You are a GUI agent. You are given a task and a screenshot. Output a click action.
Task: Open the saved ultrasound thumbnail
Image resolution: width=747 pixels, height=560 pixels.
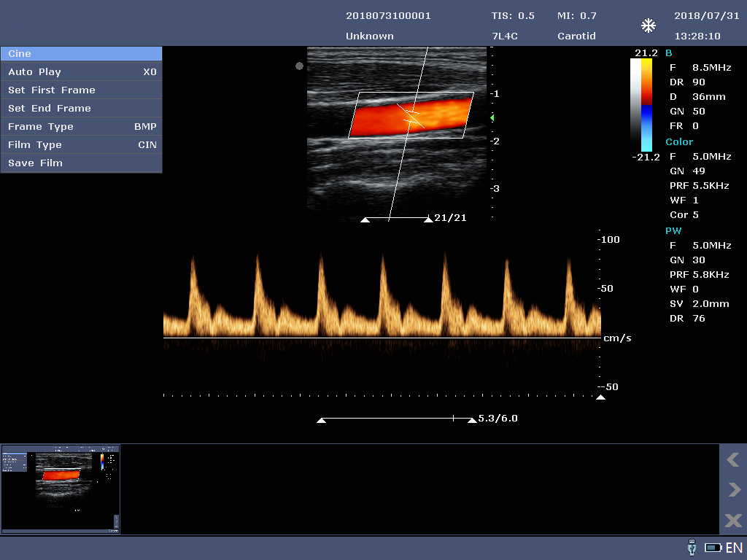pos(61,489)
